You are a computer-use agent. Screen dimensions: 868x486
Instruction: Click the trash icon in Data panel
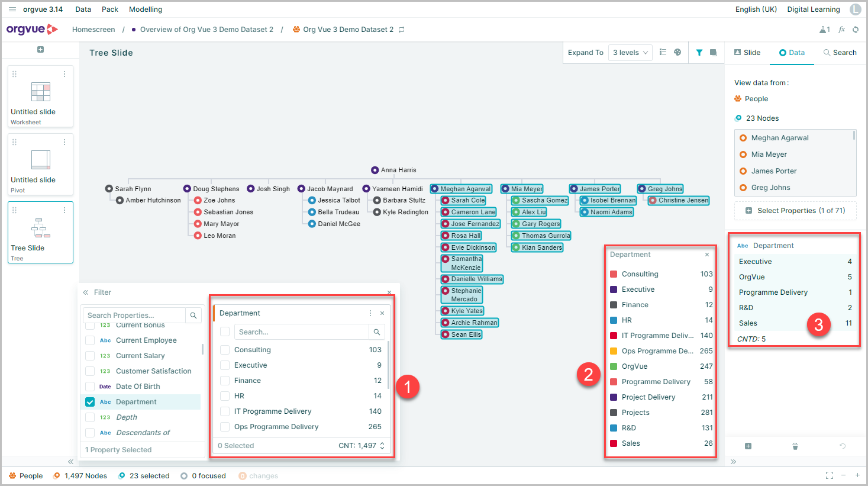point(795,446)
